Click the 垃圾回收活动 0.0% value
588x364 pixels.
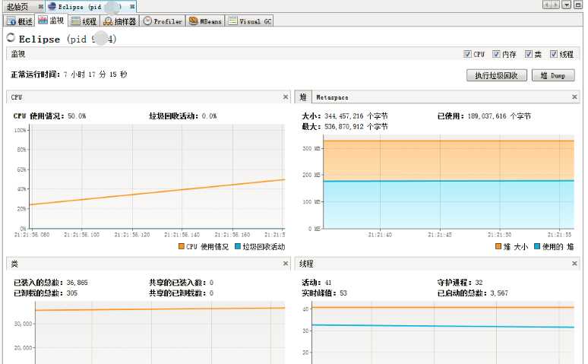click(209, 116)
